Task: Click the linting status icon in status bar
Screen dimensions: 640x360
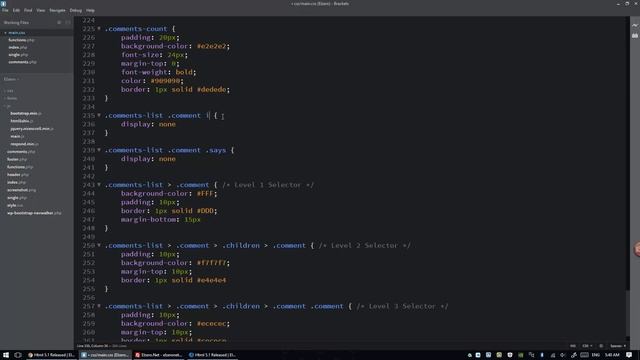Action: 601,346
